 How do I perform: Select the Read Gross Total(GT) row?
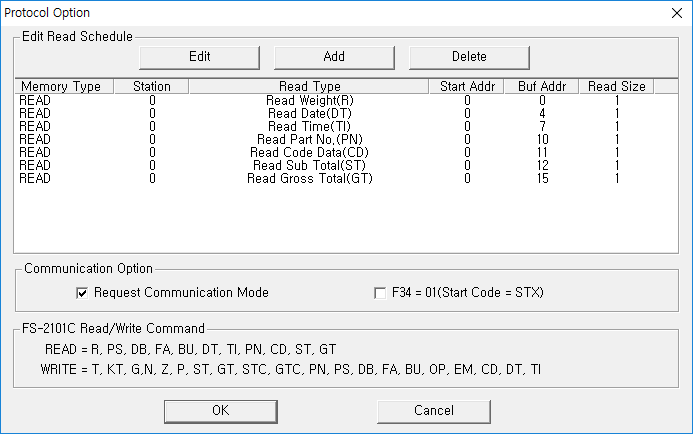(x=346, y=179)
